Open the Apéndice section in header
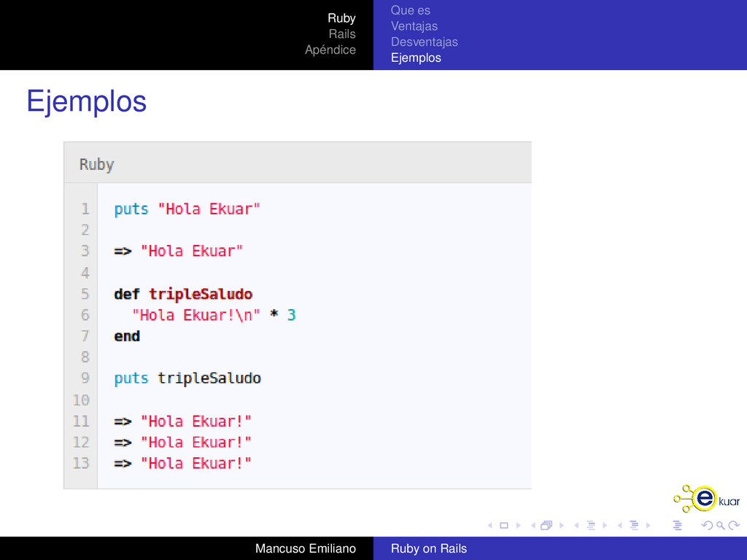Screen dimensions: 747x560 330,50
